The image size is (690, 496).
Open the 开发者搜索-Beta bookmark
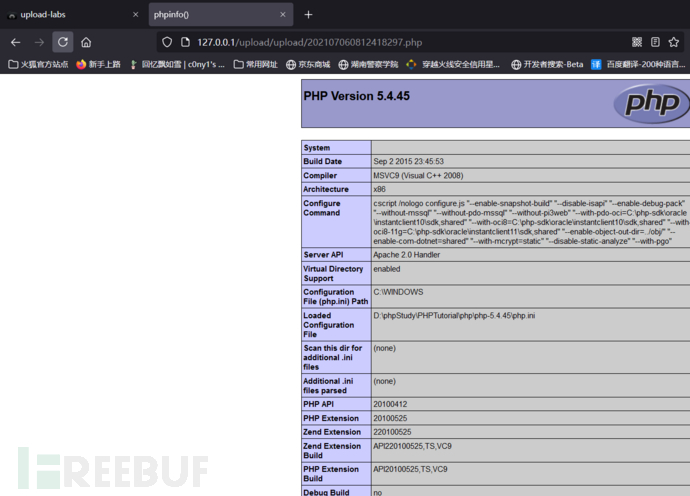[x=547, y=65]
